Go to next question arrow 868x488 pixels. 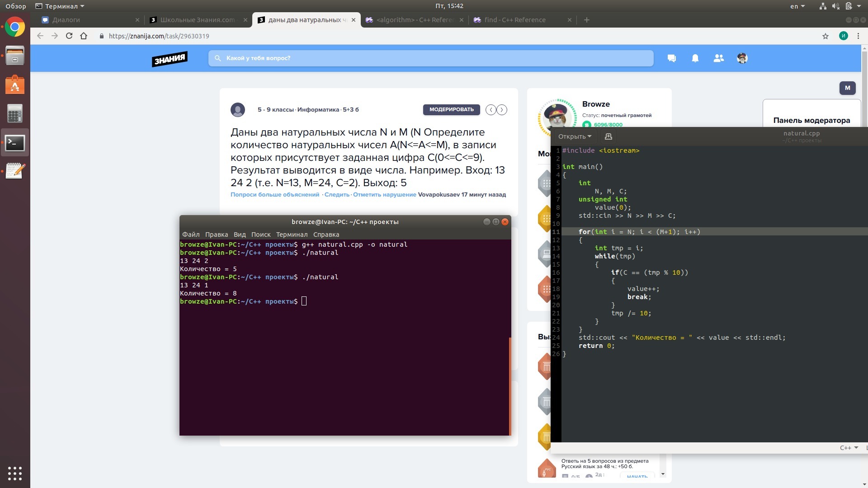coord(502,110)
